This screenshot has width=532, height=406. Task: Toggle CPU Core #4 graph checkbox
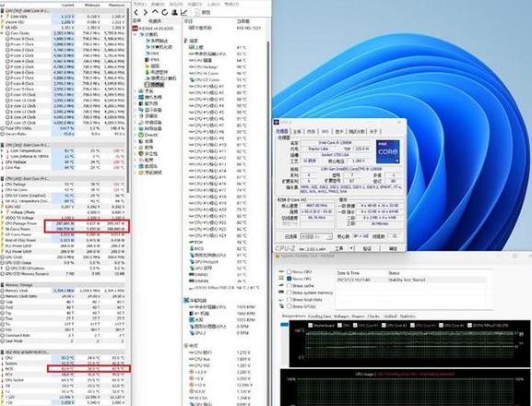pos(441,325)
